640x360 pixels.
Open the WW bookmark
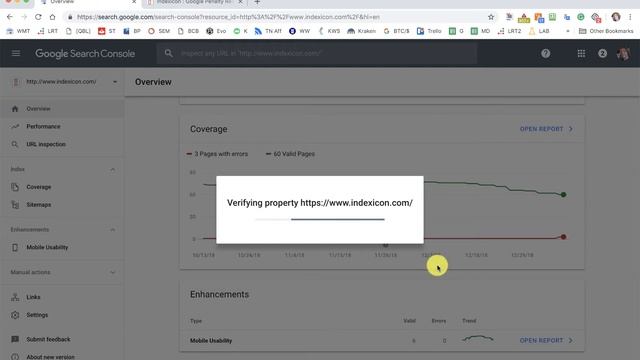pos(300,31)
